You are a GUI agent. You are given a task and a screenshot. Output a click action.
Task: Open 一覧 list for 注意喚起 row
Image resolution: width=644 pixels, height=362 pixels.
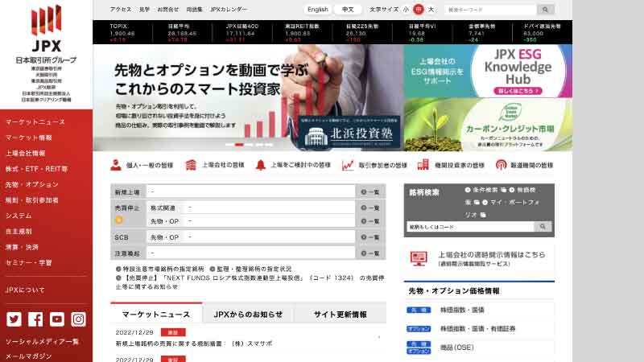click(x=370, y=253)
